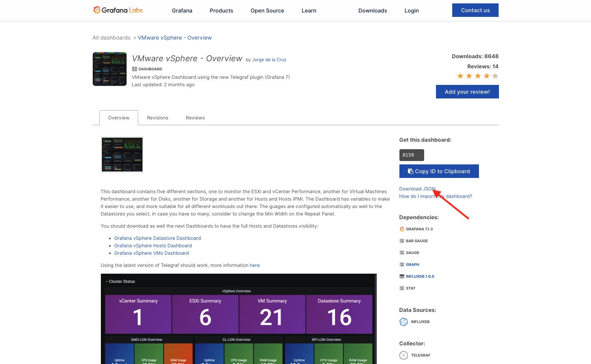Switch to the Revisions tab

click(x=158, y=118)
